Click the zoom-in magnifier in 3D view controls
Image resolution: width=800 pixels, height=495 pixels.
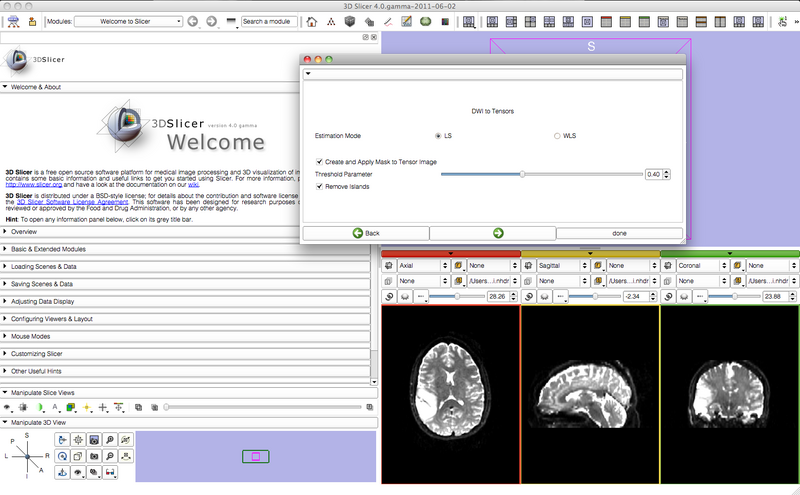[x=109, y=440]
